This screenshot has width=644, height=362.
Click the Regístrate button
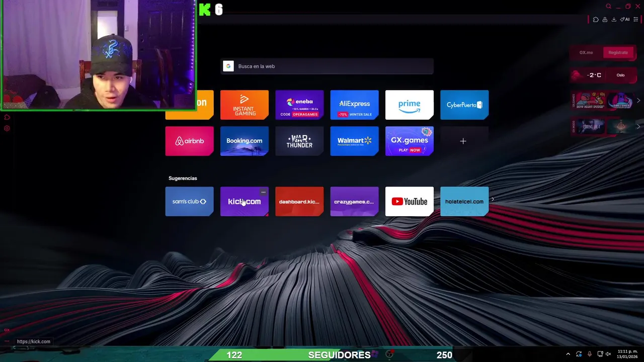[x=618, y=52]
